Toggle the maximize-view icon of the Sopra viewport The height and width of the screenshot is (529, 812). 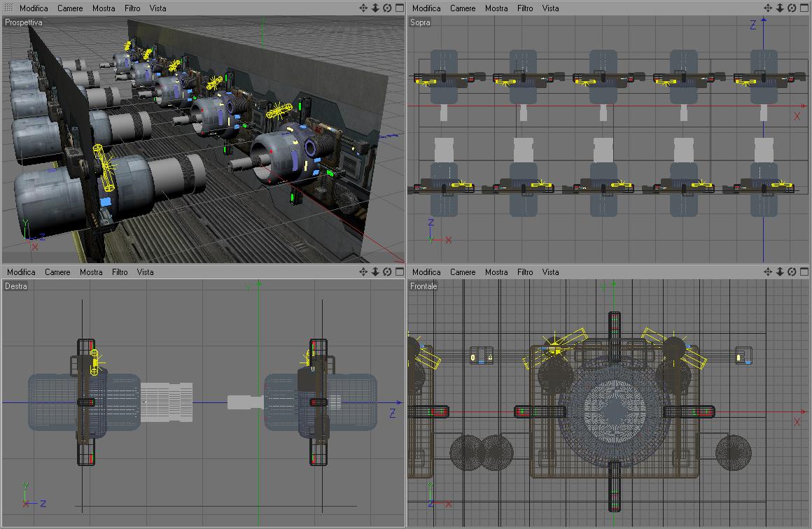[x=804, y=8]
